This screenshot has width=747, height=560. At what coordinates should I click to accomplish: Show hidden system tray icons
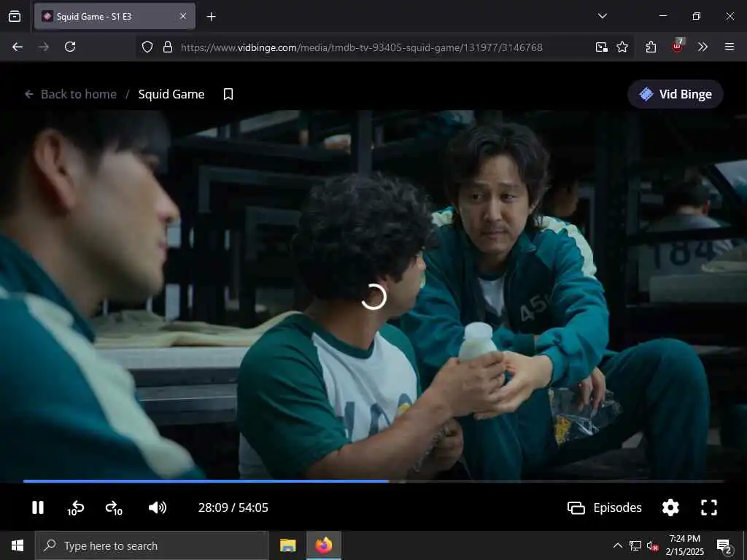(x=617, y=545)
